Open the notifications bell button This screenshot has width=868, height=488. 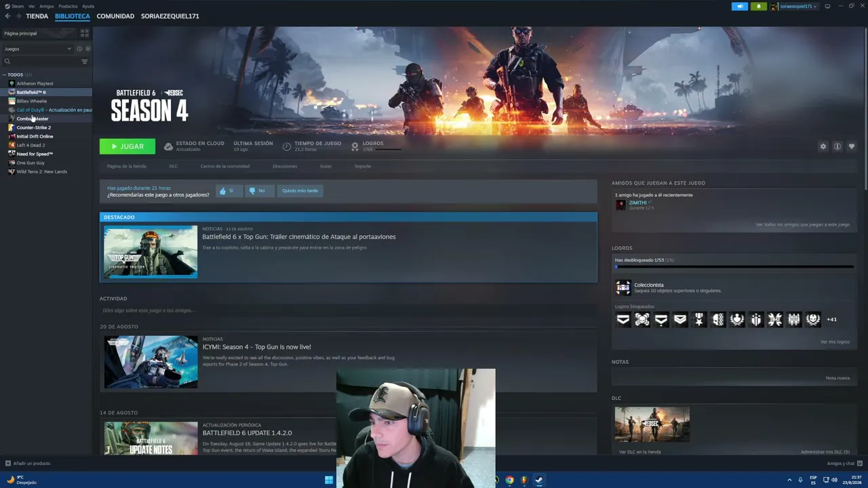(758, 6)
